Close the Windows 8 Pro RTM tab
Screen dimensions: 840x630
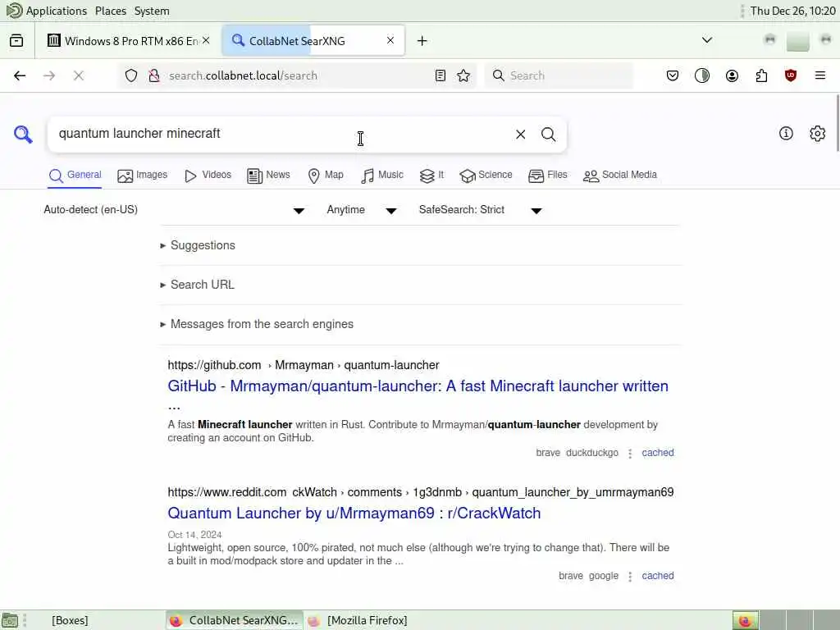click(x=206, y=40)
